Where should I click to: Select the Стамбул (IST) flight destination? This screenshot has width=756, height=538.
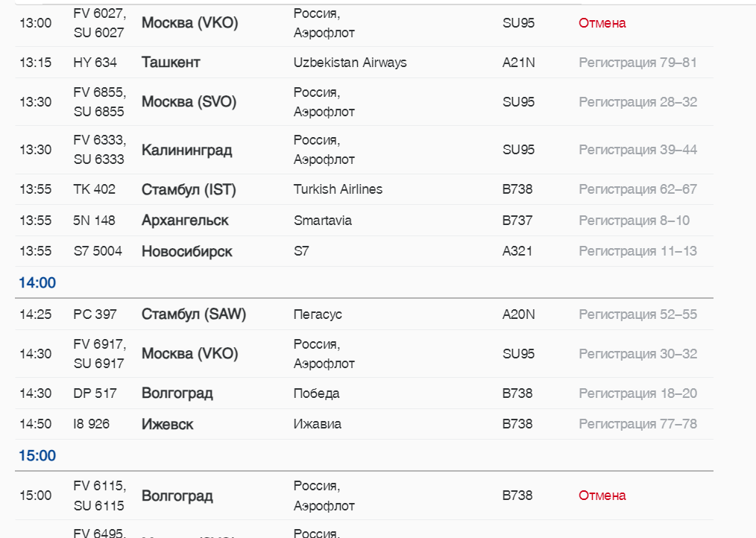click(189, 189)
